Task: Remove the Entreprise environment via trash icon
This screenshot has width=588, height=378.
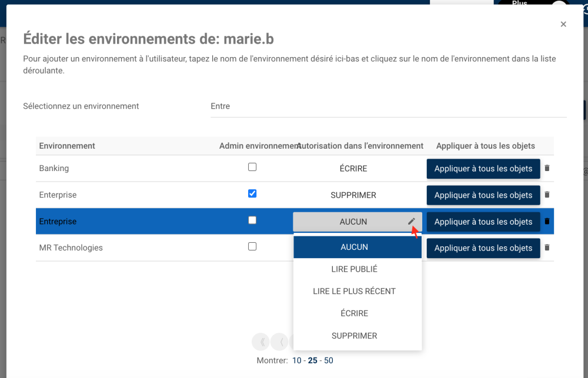Action: [547, 222]
